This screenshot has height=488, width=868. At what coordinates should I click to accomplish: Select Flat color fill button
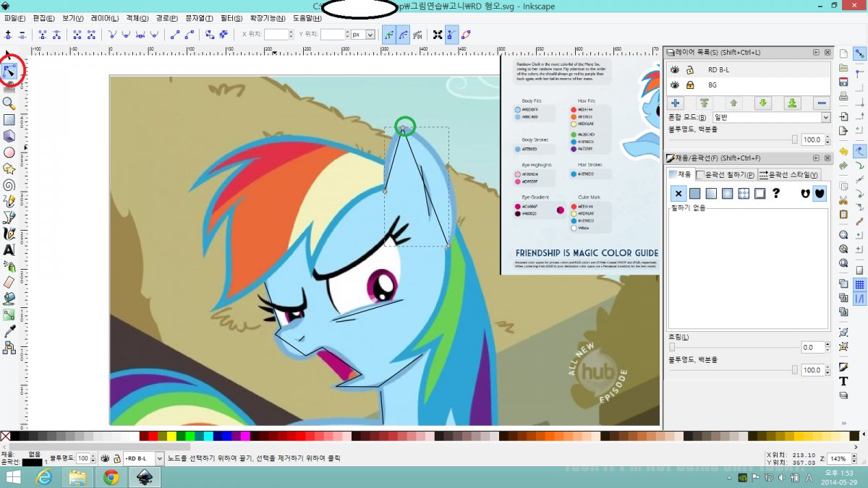tap(694, 193)
